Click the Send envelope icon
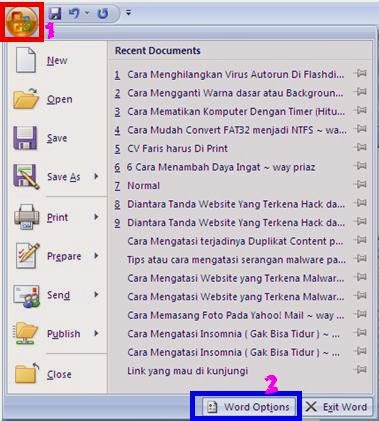Screen dimensions: 379x421 tap(27, 295)
